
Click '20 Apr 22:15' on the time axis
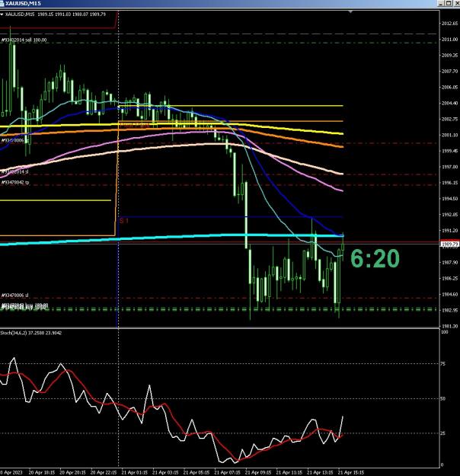[104, 473]
